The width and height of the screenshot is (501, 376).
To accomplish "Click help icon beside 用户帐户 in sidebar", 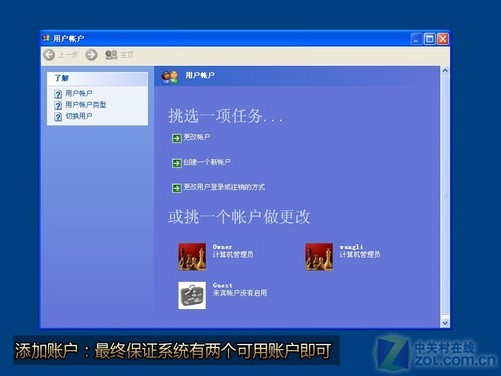I will 58,94.
